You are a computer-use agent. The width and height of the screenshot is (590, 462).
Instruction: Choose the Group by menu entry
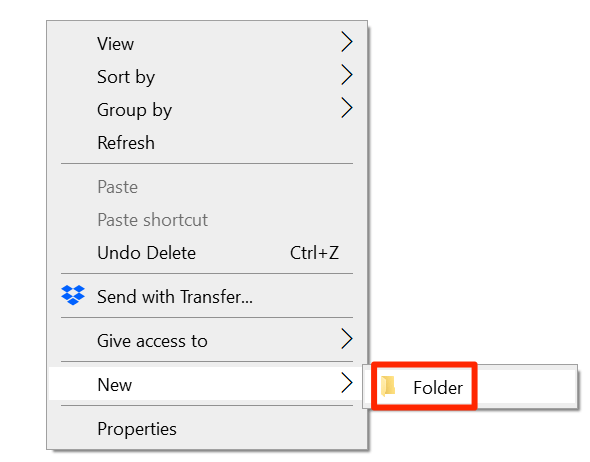tap(207, 110)
